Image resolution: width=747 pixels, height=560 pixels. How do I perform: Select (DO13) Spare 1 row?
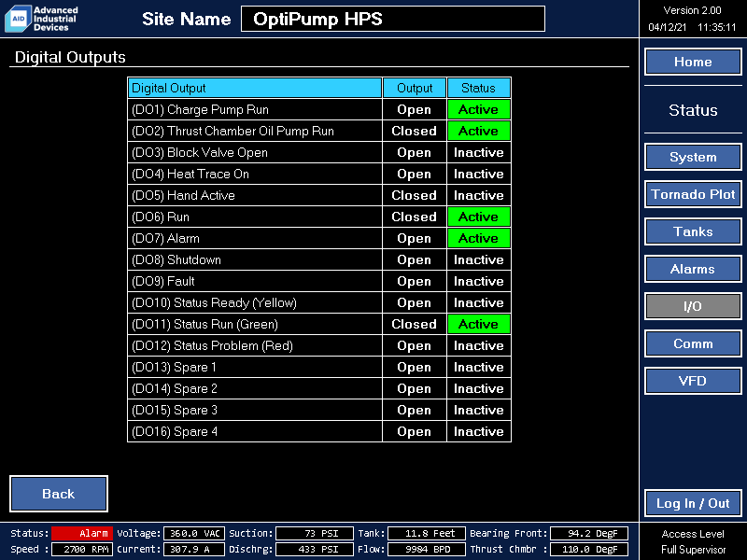319,367
